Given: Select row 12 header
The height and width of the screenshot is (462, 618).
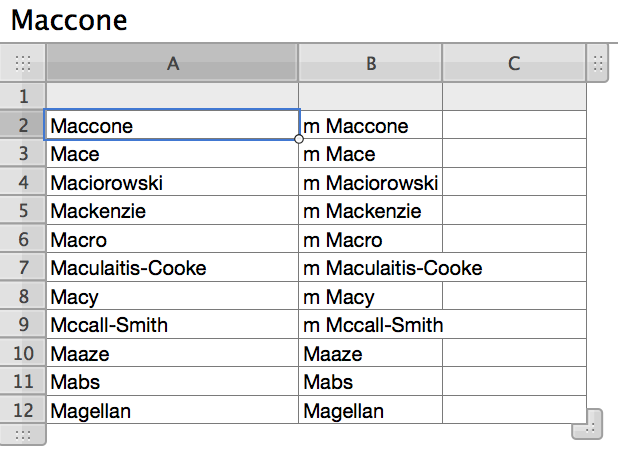Looking at the screenshot, I should (x=23, y=410).
